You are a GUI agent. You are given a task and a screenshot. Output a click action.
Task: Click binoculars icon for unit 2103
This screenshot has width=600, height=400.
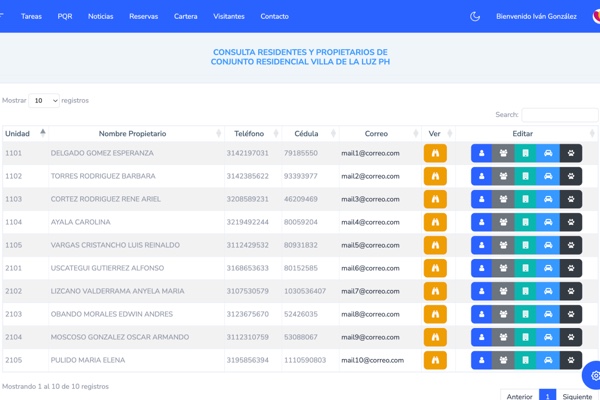pyautogui.click(x=435, y=314)
